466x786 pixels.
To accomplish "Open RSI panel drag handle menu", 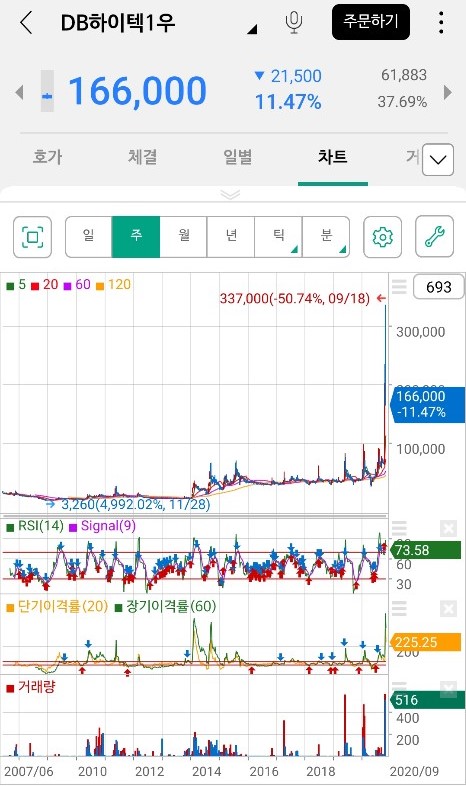I will [399, 528].
